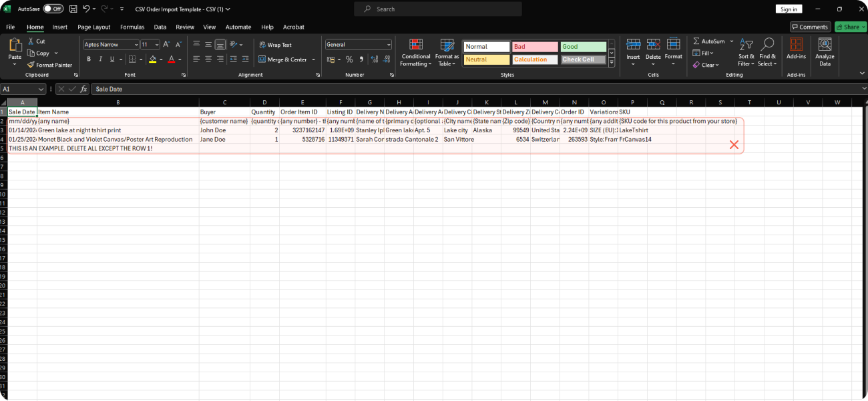Switch to the Page Layout tab
The width and height of the screenshot is (868, 401).
[94, 27]
